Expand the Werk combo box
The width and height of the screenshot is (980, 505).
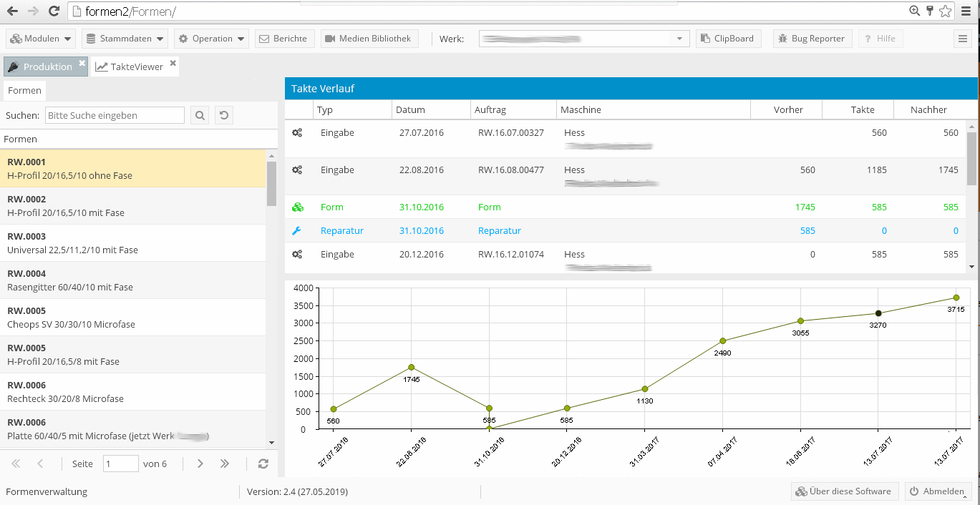680,39
